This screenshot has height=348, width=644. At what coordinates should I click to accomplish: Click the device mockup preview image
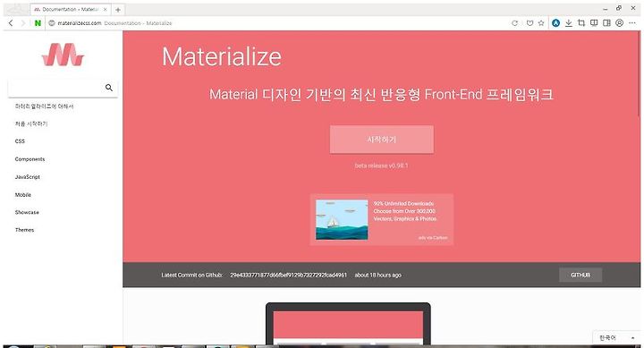(x=348, y=324)
